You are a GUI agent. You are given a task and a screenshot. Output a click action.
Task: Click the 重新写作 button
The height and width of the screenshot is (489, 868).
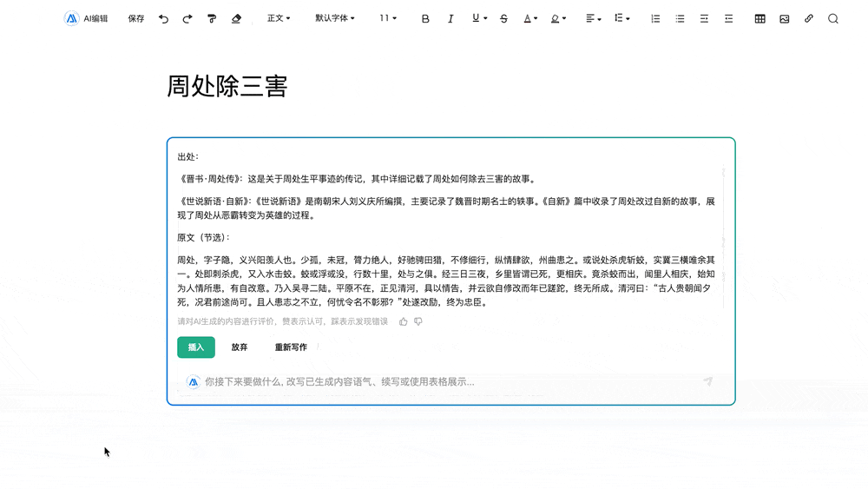tap(291, 347)
